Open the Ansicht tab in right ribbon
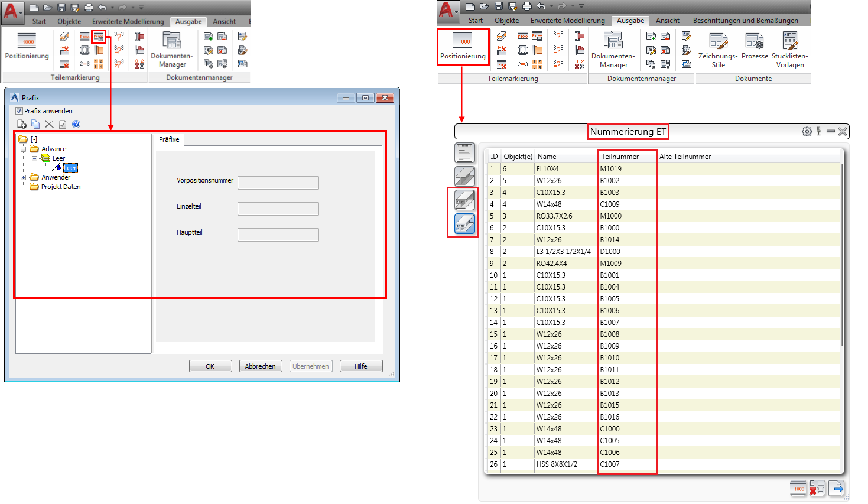868x504 pixels. (x=667, y=20)
